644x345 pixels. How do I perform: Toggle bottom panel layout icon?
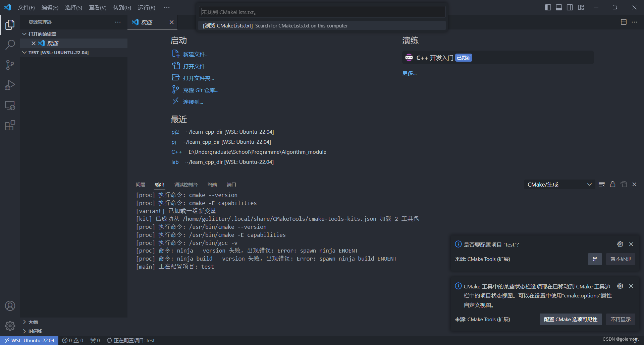coord(559,7)
